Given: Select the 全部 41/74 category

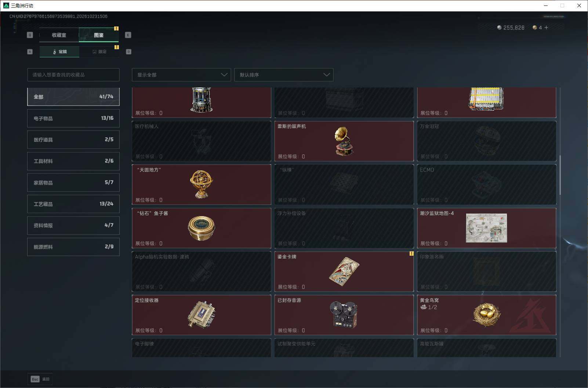Looking at the screenshot, I should pos(73,97).
